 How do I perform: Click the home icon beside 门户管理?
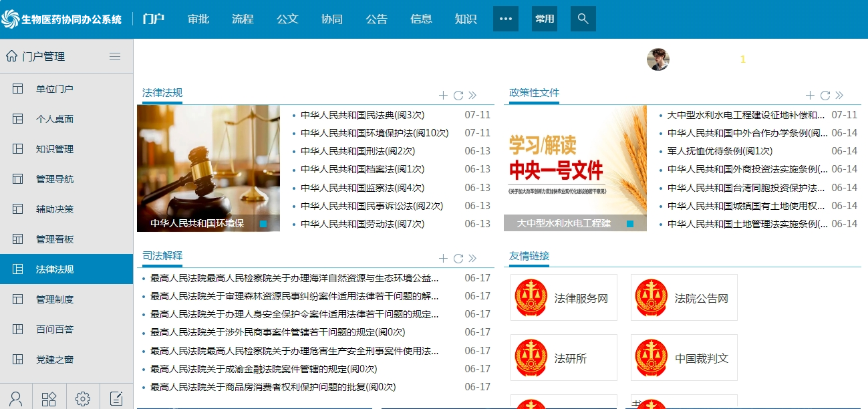[11, 56]
